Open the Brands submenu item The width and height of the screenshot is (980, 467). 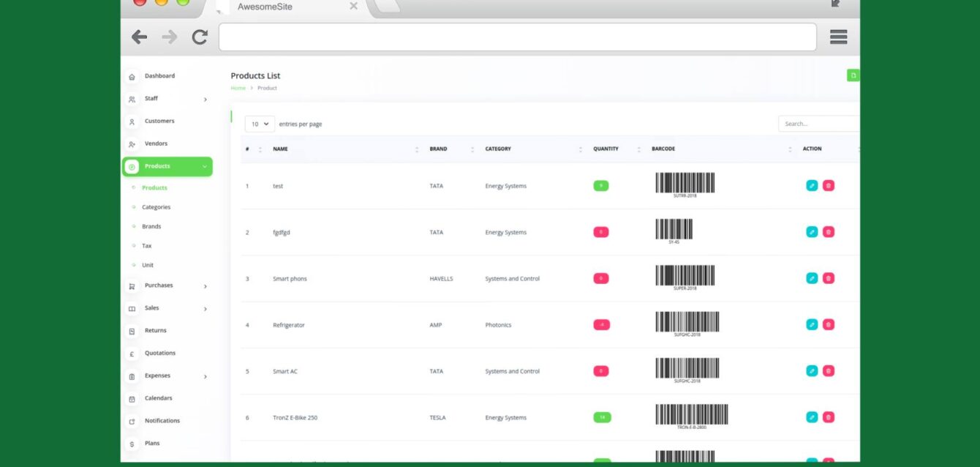click(151, 227)
